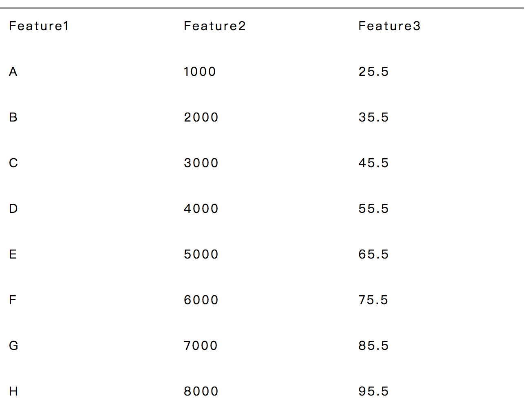Select the cell containing A
This screenshot has width=525, height=420.
[x=13, y=72]
